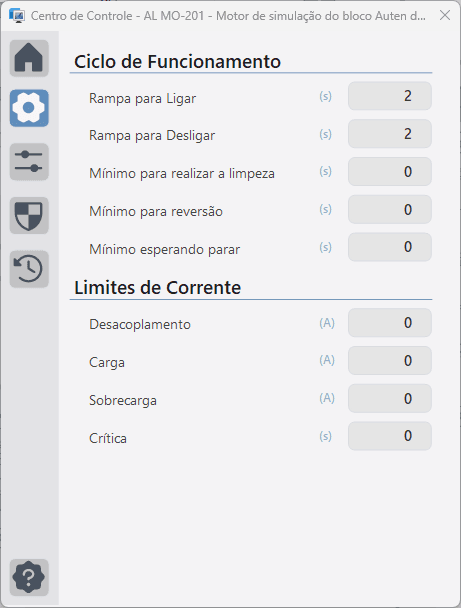Set Mínimo para realizar a limpeza field

[390, 171]
